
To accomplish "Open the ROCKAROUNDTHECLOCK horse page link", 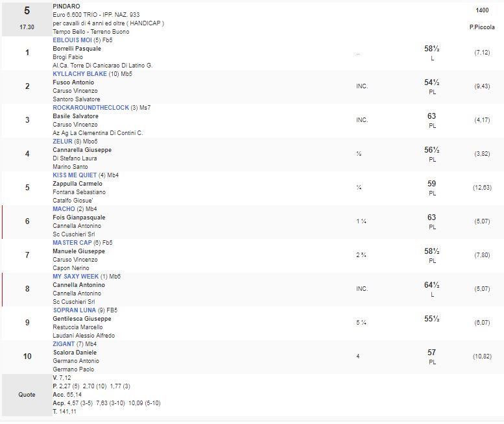I will tap(91, 108).
